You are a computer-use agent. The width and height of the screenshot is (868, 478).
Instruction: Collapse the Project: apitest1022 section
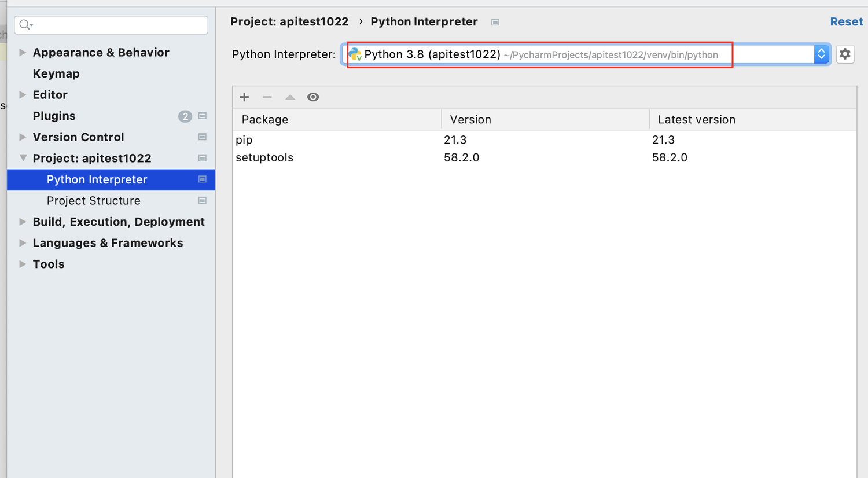point(23,158)
